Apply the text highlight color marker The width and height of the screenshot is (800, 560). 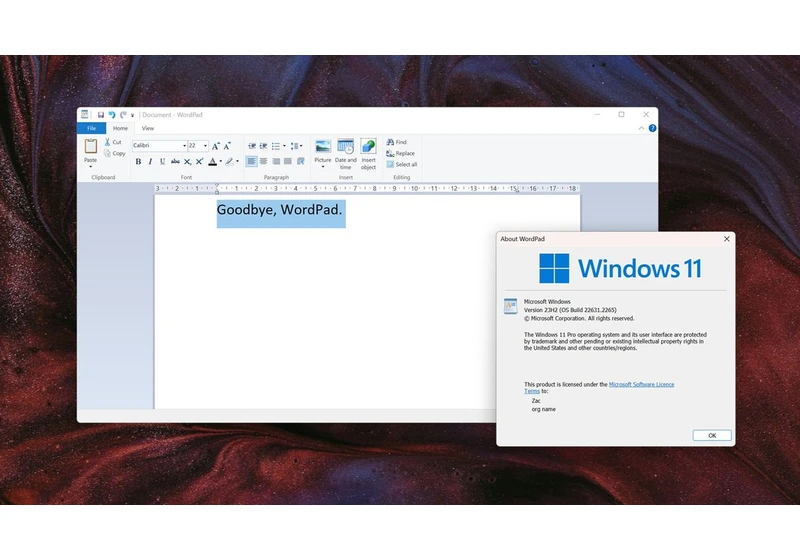[230, 162]
